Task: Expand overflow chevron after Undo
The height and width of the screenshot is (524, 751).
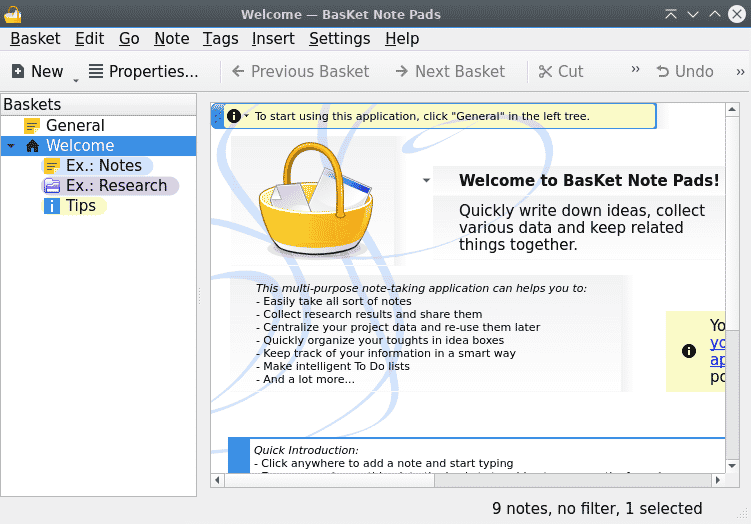Action: coord(740,72)
